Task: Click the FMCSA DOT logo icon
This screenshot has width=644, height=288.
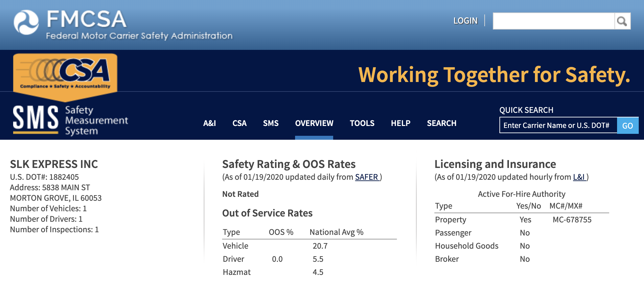Action: [26, 22]
